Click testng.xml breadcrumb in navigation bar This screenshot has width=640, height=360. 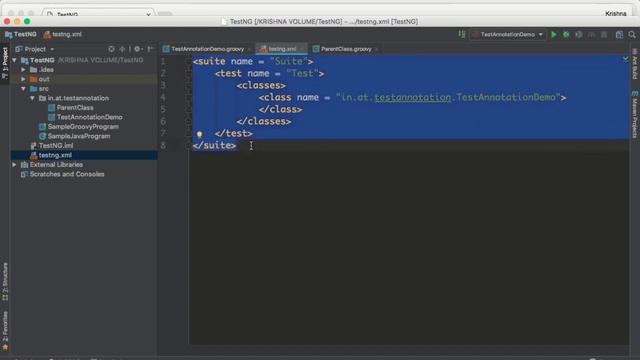[62, 35]
